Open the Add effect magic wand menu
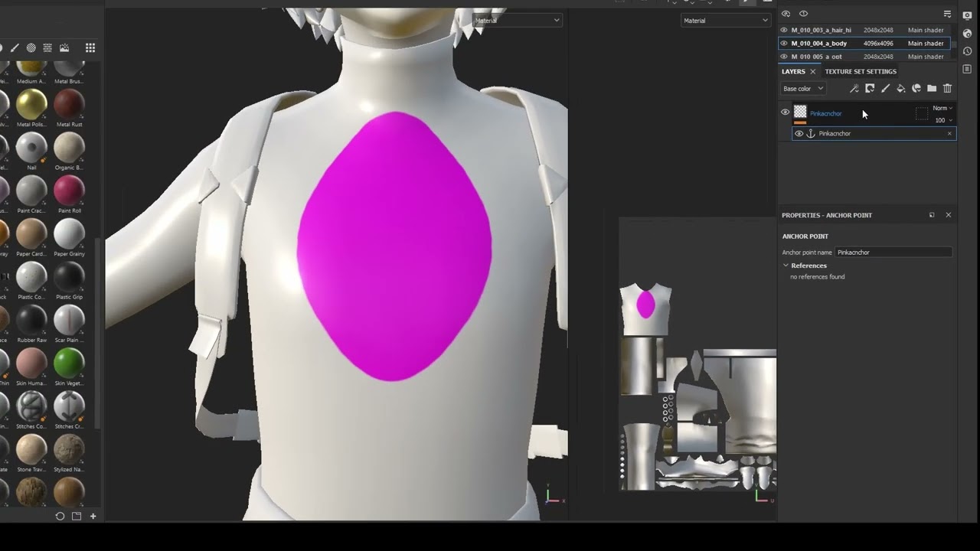This screenshot has height=551, width=980. (x=854, y=89)
